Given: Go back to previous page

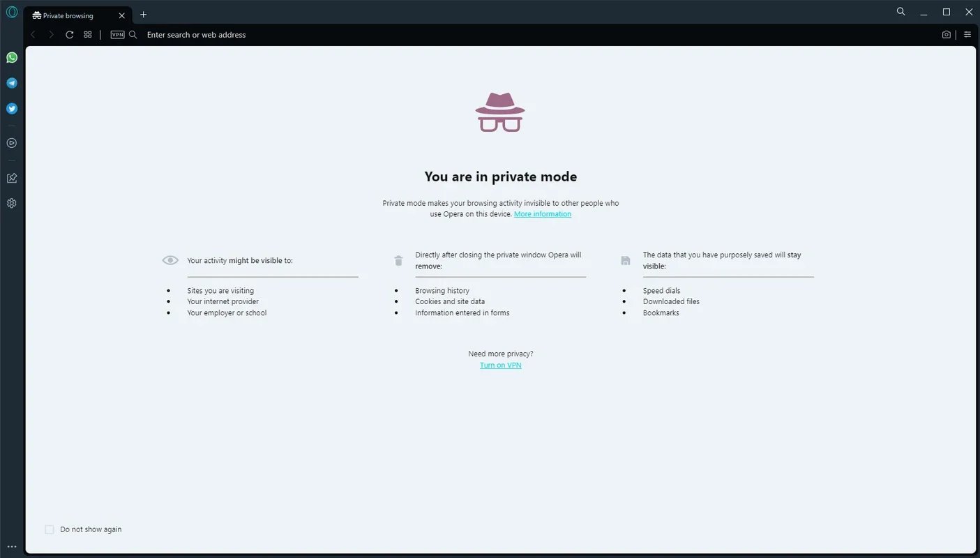Looking at the screenshot, I should [33, 34].
